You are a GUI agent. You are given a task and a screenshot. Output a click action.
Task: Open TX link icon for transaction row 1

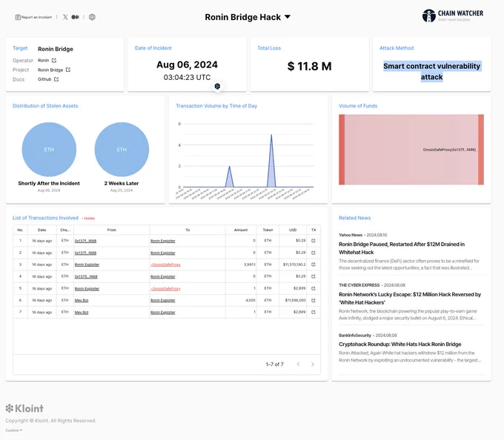pyautogui.click(x=314, y=241)
